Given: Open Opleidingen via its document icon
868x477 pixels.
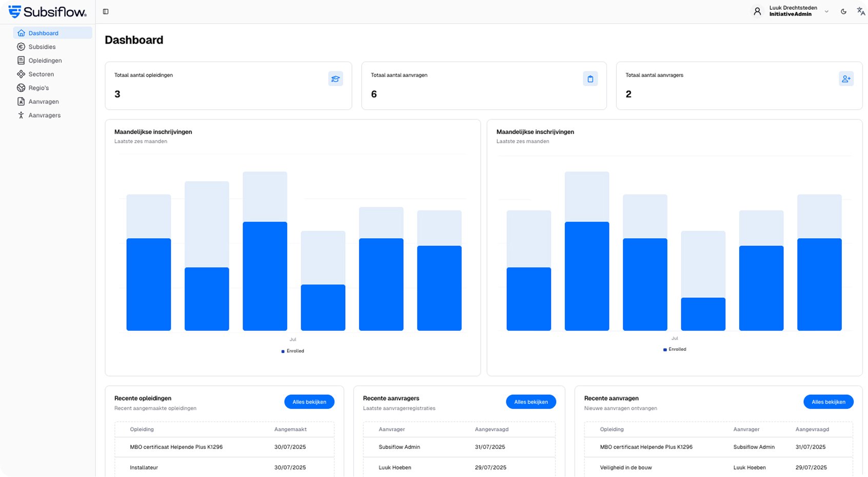Looking at the screenshot, I should click(x=21, y=60).
